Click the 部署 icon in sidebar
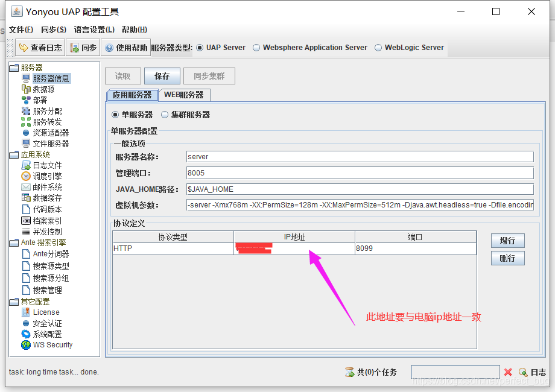The height and width of the screenshot is (392, 555). pyautogui.click(x=26, y=100)
